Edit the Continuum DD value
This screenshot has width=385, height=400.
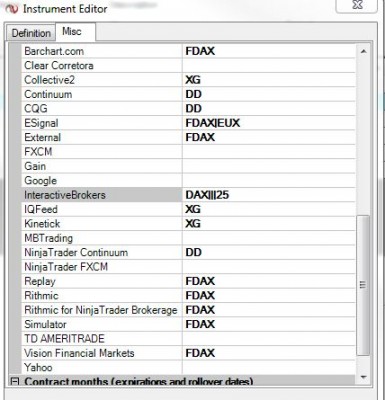269,94
